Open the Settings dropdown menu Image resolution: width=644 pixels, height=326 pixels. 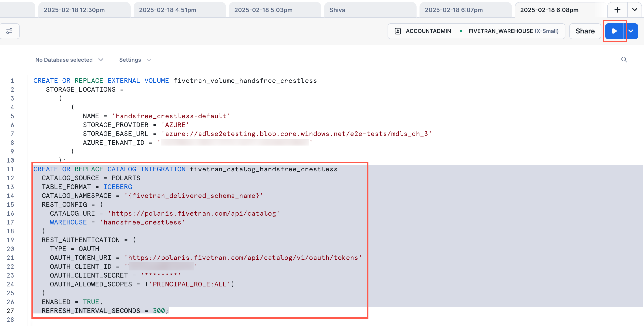click(x=135, y=60)
